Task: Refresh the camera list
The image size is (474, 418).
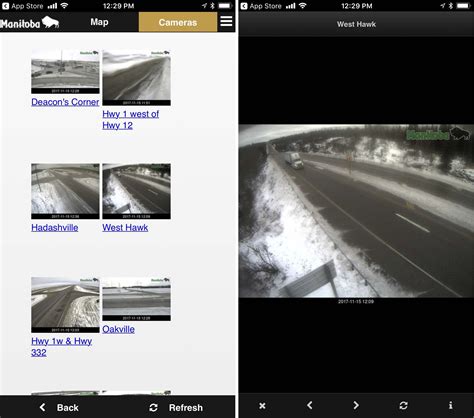Action: pyautogui.click(x=176, y=407)
